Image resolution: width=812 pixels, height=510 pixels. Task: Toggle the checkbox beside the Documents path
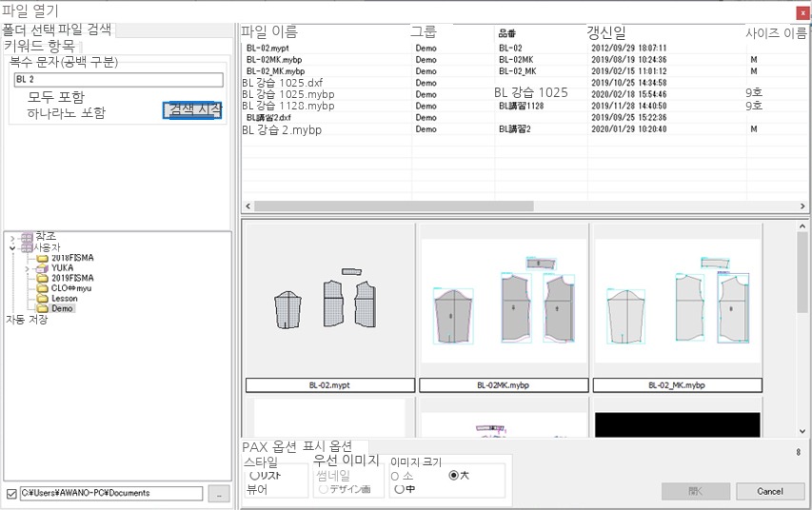pos(11,494)
